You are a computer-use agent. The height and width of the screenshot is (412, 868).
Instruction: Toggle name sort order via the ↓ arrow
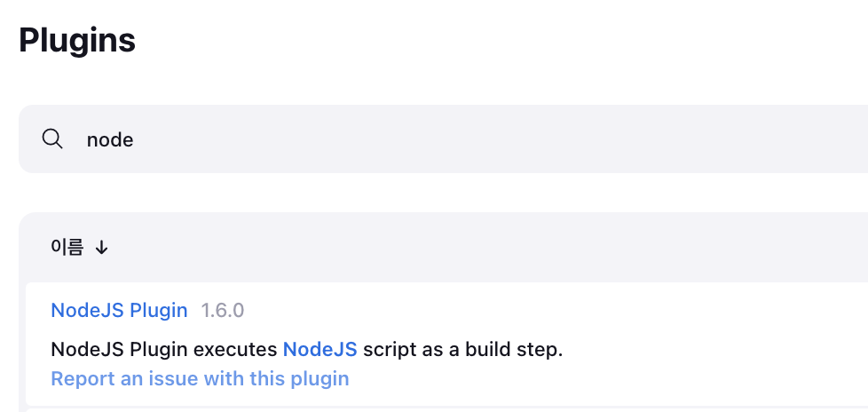(x=101, y=248)
